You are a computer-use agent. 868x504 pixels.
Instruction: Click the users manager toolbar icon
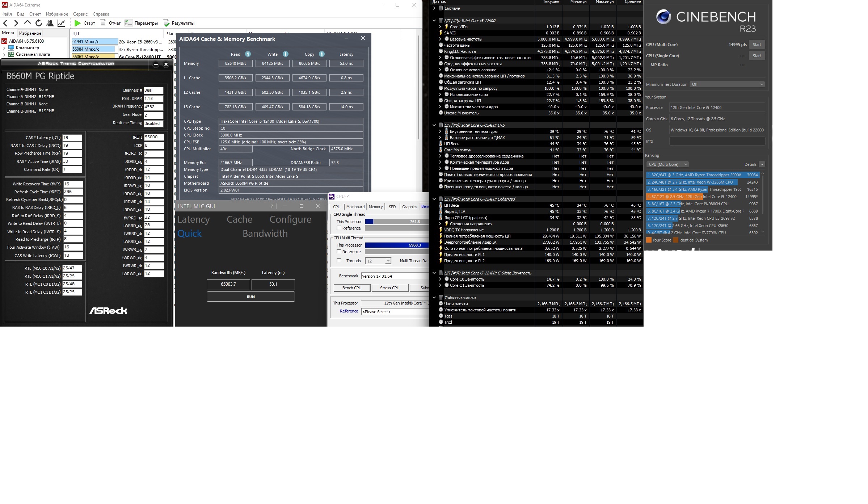50,23
